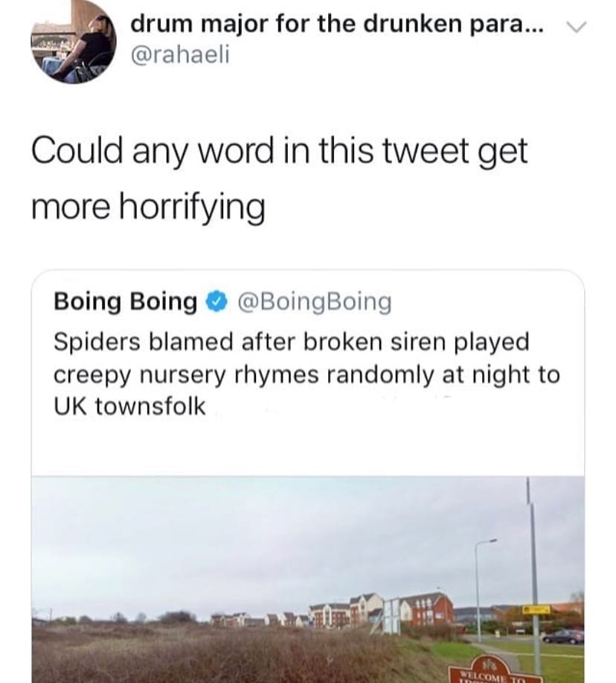Screen dimensions: 616x683
Task: Click "UK townsfolk" in the quoted tweet
Action: (129, 406)
